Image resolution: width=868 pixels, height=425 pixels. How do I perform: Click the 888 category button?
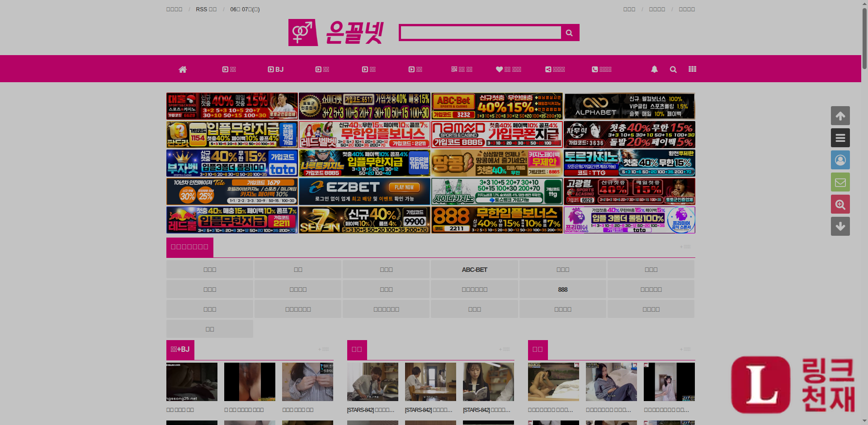click(562, 290)
